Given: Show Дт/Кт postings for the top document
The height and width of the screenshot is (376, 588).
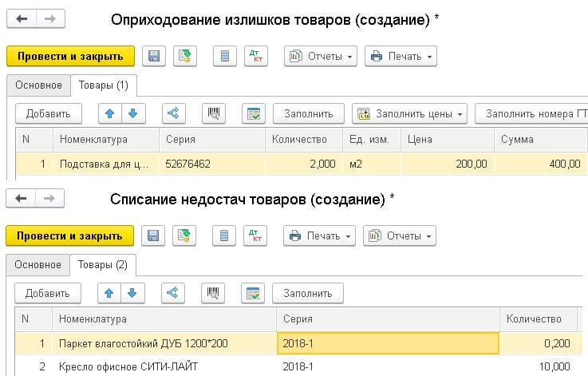Looking at the screenshot, I should pyautogui.click(x=256, y=57).
